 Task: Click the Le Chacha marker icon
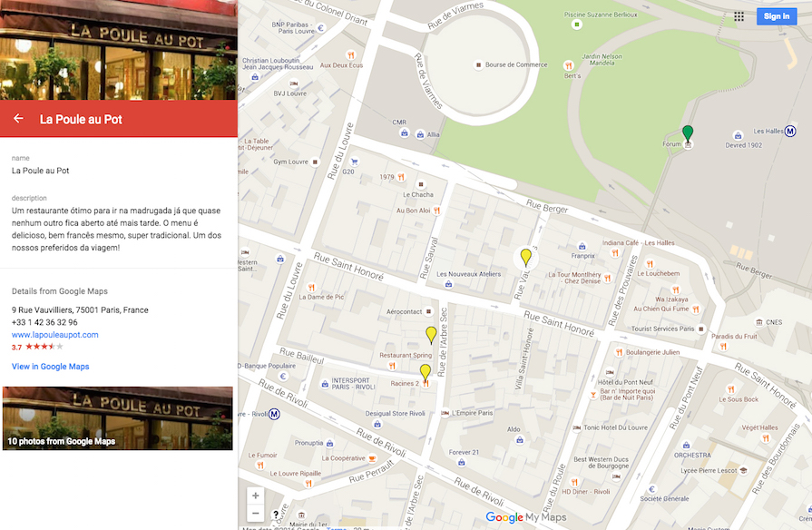click(420, 184)
